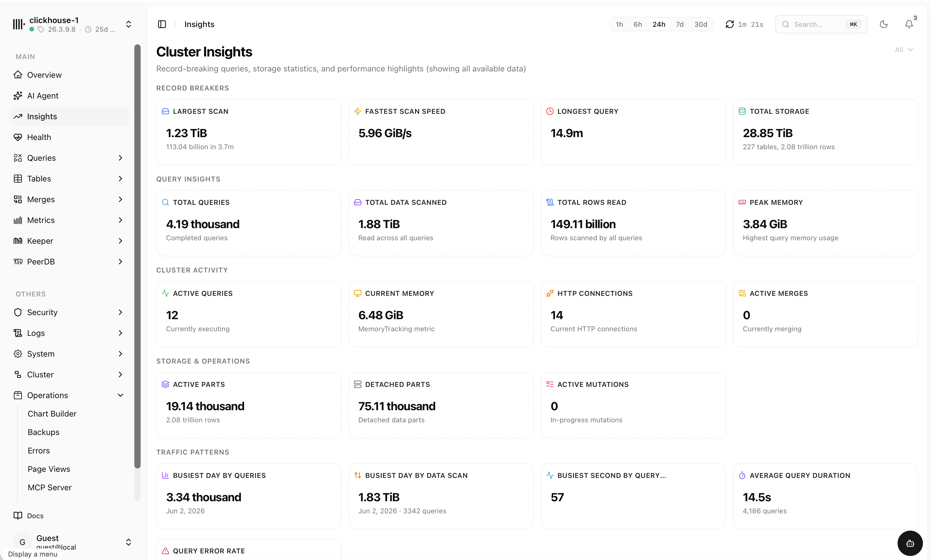Viewport: 931px width, 560px height.
Task: Open the Docs book icon link
Action: pyautogui.click(x=18, y=515)
